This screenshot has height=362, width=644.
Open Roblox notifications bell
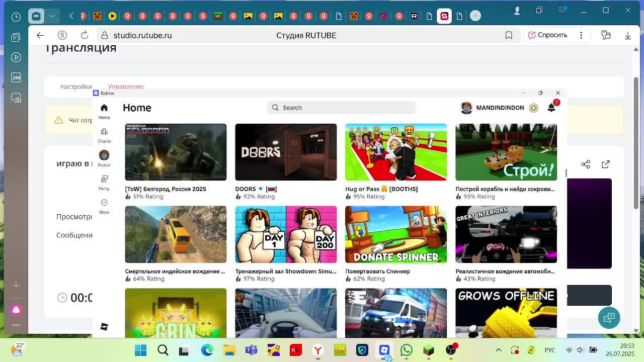pyautogui.click(x=551, y=107)
